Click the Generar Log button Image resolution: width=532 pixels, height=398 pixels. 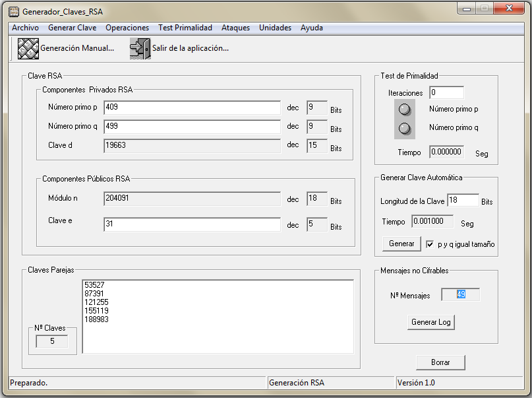(x=432, y=322)
